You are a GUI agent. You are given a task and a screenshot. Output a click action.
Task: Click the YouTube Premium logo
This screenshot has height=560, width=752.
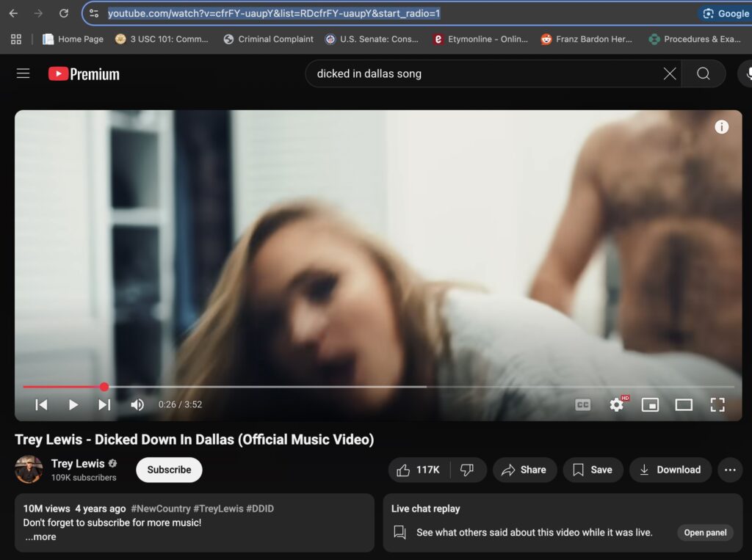[84, 73]
